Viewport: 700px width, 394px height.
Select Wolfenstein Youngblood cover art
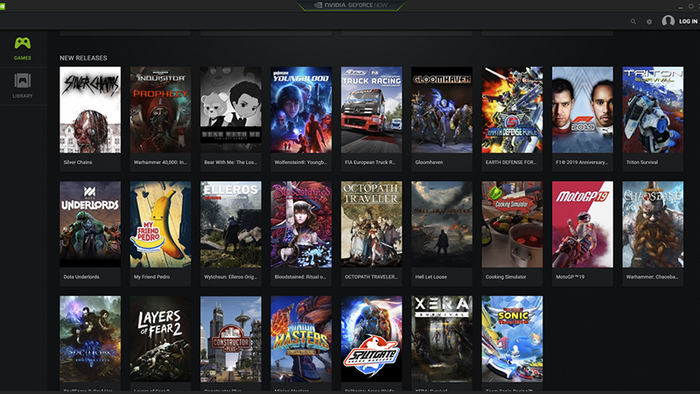click(x=301, y=110)
